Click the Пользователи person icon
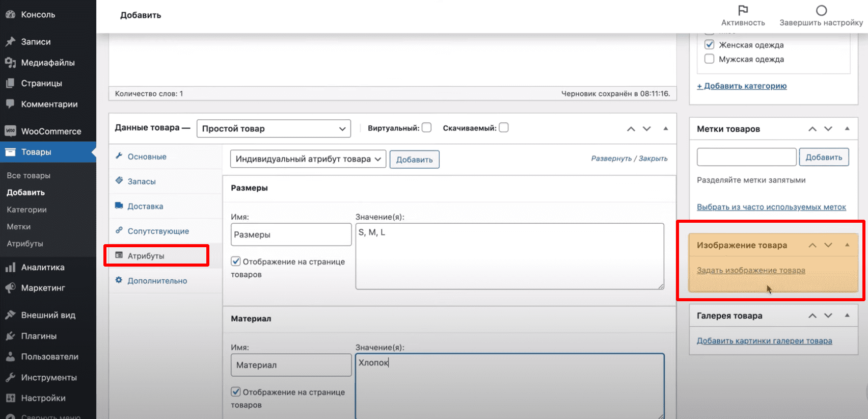 pos(10,357)
